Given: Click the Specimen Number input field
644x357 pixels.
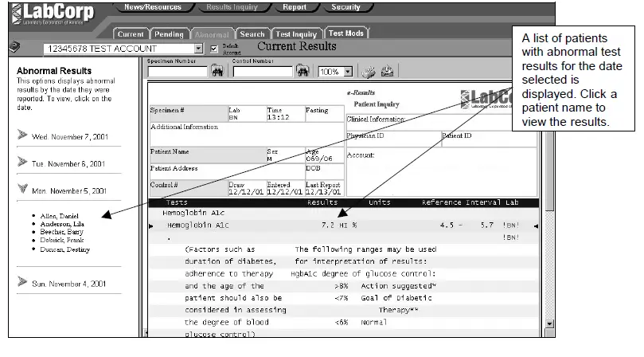Looking at the screenshot, I should click(x=178, y=72).
